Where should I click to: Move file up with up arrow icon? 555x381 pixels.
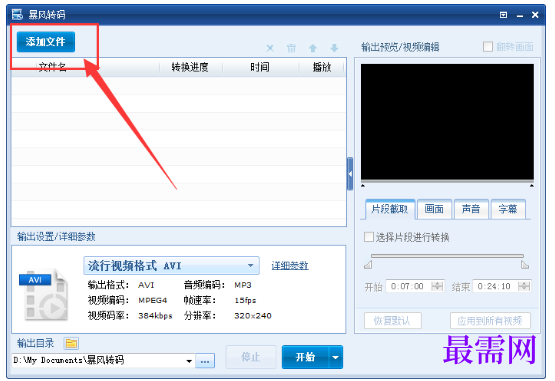coord(313,48)
